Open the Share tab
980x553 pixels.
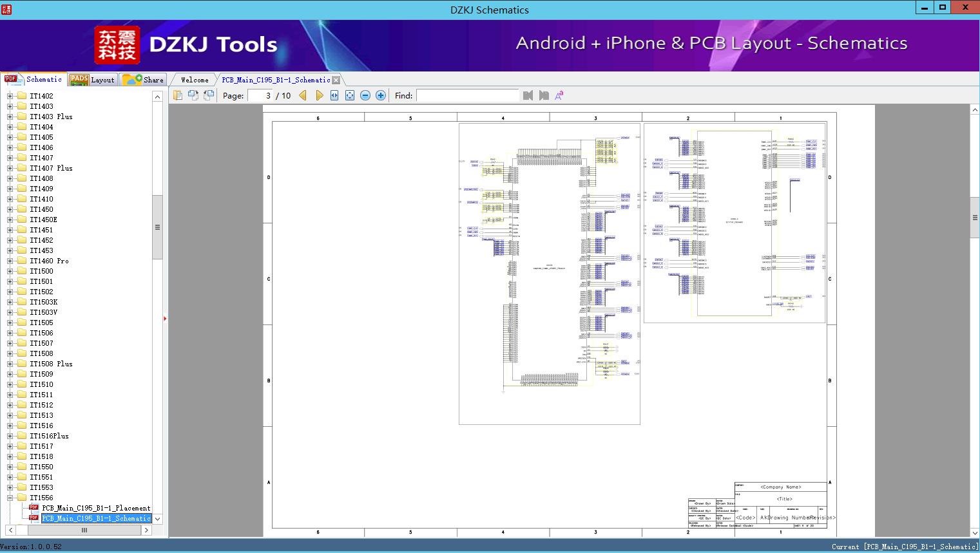click(143, 80)
